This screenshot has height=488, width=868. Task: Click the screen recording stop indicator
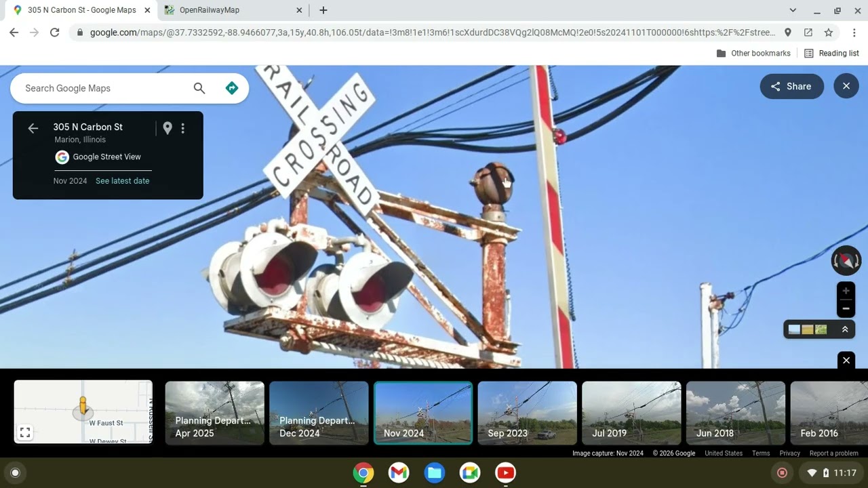tap(782, 473)
